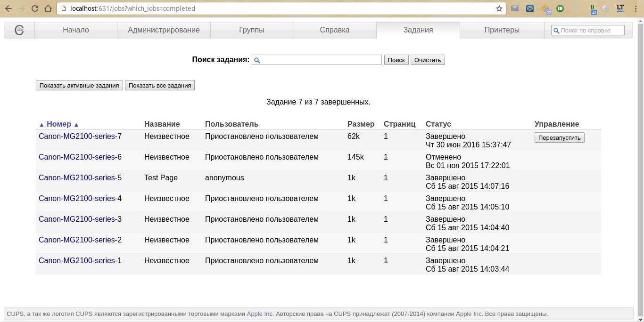644x322 pixels.
Task: Click the green Pushbullet extension icon
Action: click(560, 8)
